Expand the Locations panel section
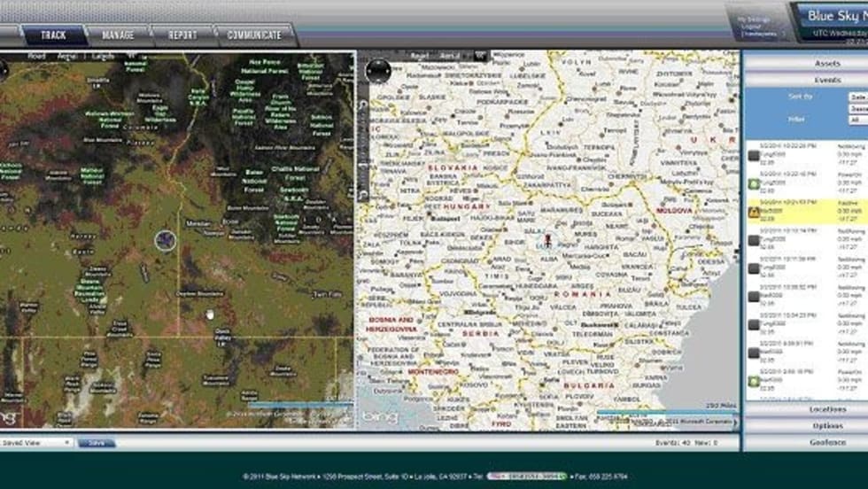868x489 pixels. (804, 409)
